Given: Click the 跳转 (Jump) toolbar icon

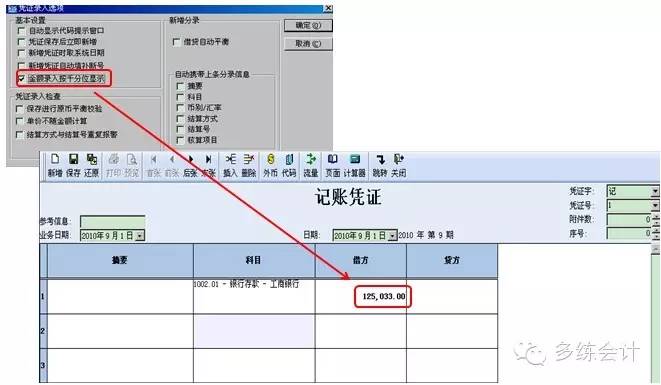Looking at the screenshot, I should pos(380,165).
